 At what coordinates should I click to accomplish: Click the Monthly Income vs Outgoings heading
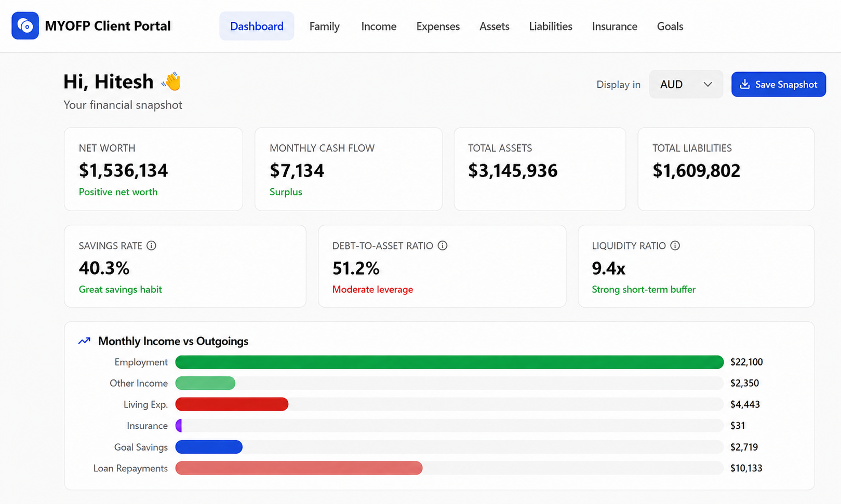click(x=173, y=341)
